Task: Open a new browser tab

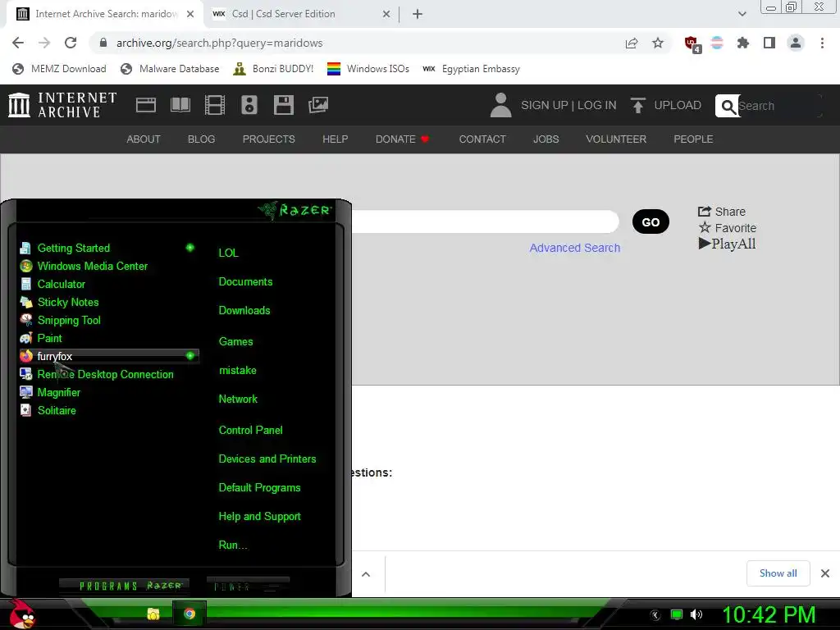Action: coord(418,14)
